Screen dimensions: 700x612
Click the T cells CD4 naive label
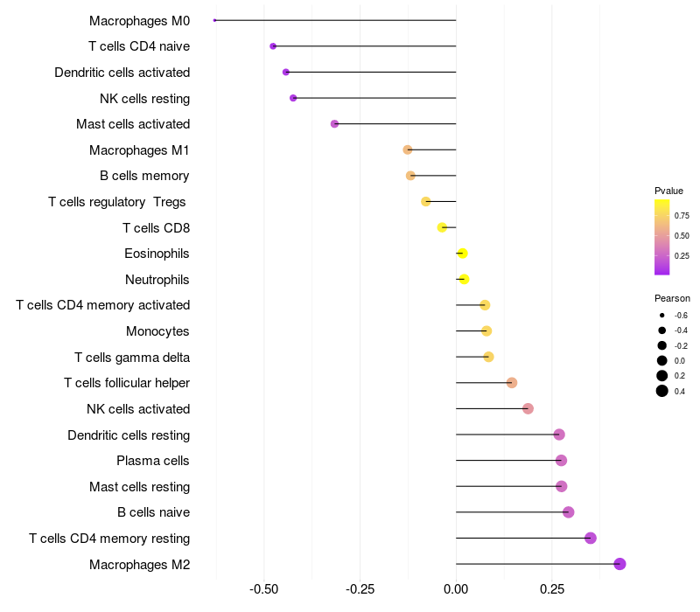[x=139, y=46]
